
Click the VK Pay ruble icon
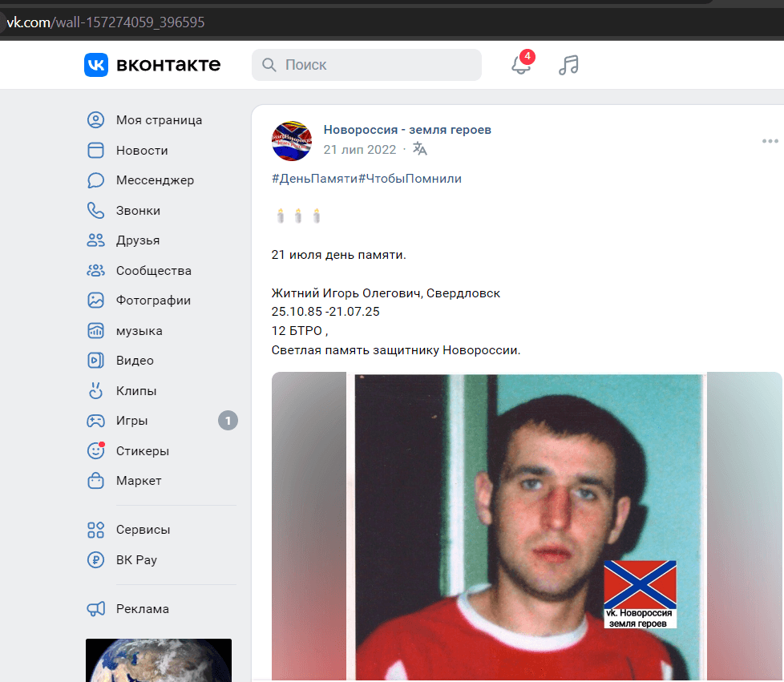coord(96,560)
